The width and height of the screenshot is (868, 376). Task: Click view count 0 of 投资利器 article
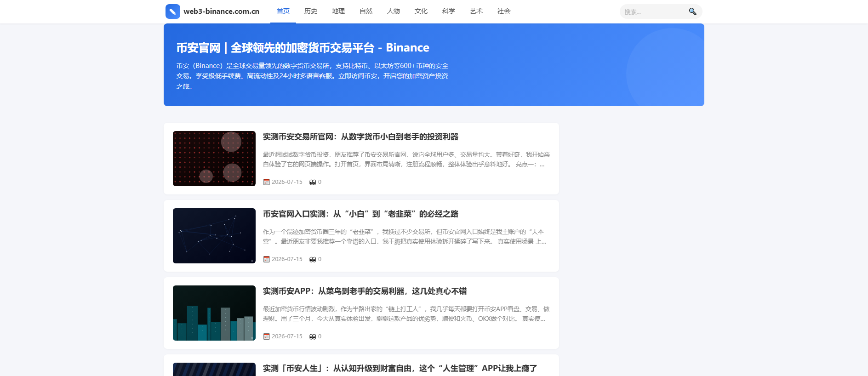coord(320,182)
